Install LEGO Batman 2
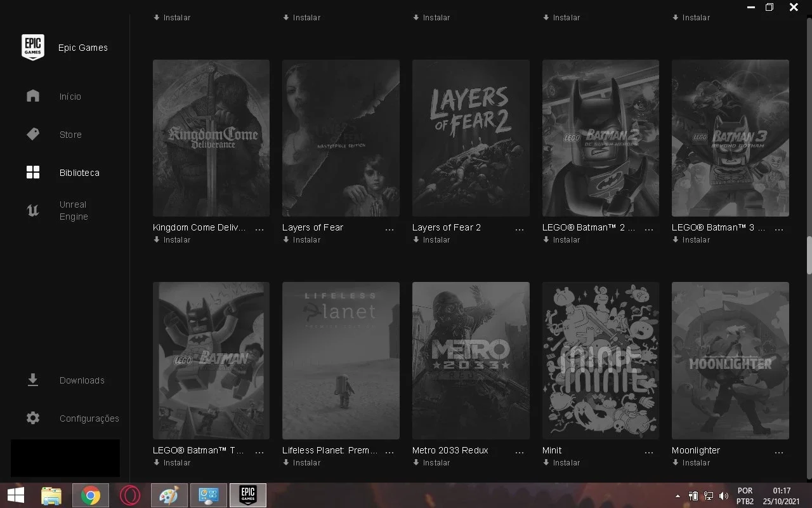Viewport: 812px width, 508px height. 561,240
